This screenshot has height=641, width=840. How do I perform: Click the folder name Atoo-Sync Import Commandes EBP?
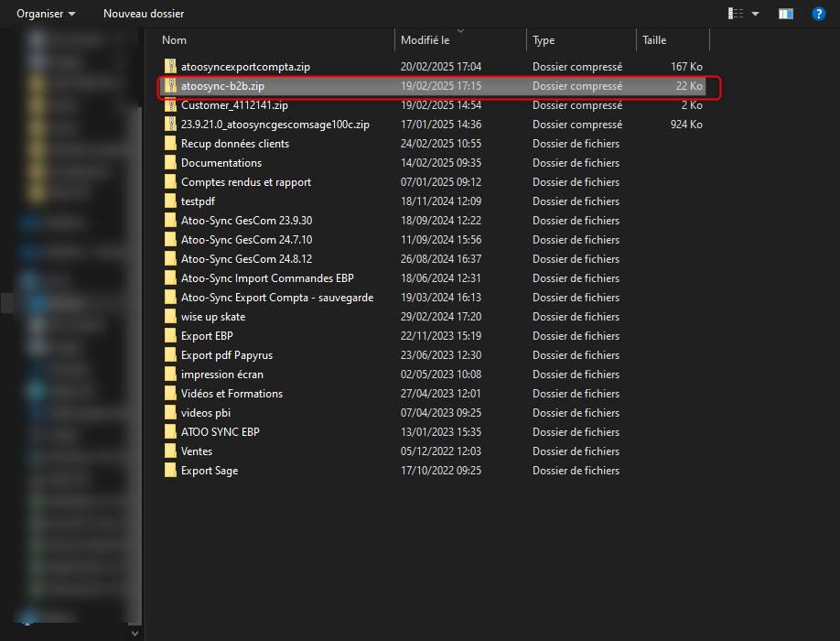(x=267, y=278)
